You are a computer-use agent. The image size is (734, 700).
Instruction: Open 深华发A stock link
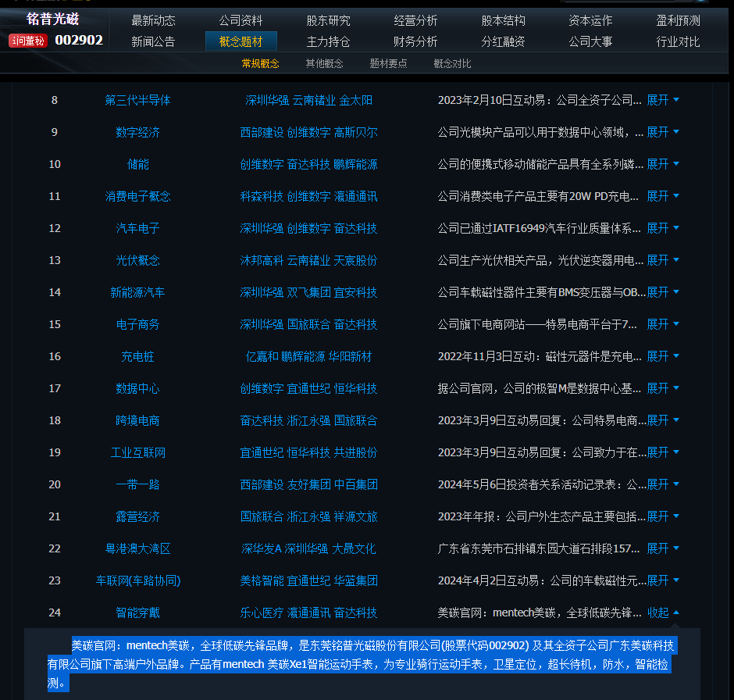coord(262,548)
